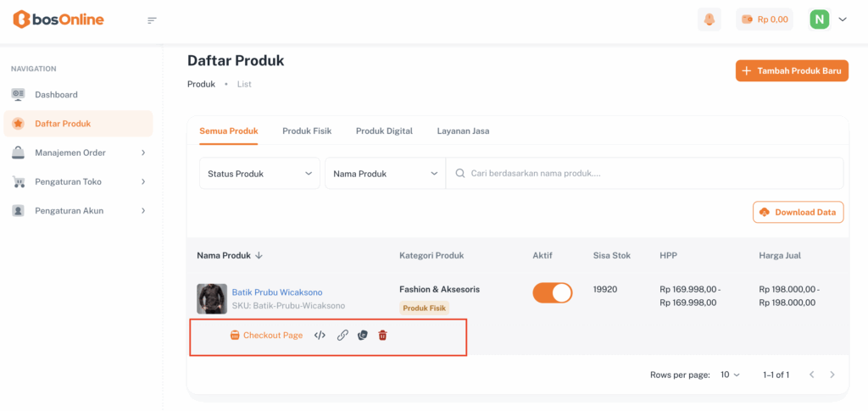
Task: Click the copy link icon
Action: (x=342, y=336)
